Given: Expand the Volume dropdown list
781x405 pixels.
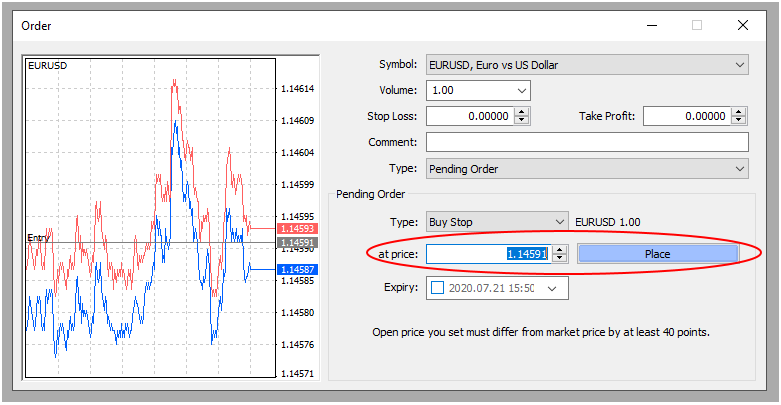Looking at the screenshot, I should pos(521,91).
